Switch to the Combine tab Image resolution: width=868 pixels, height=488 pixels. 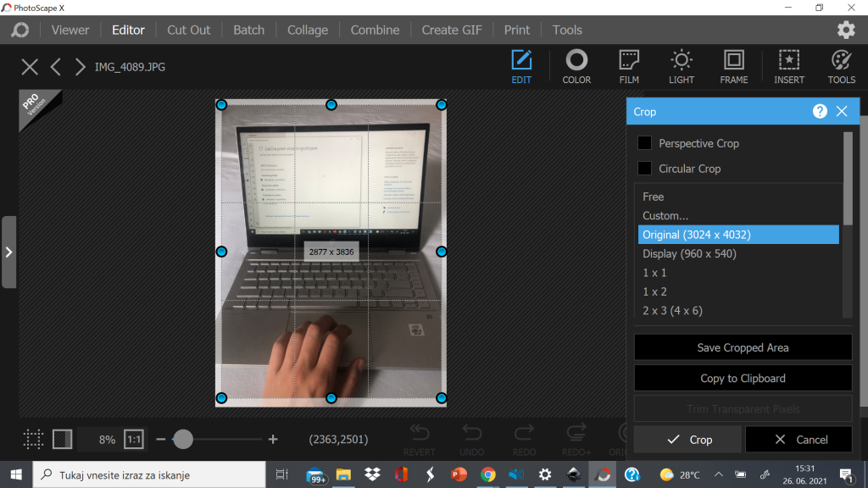coord(375,30)
